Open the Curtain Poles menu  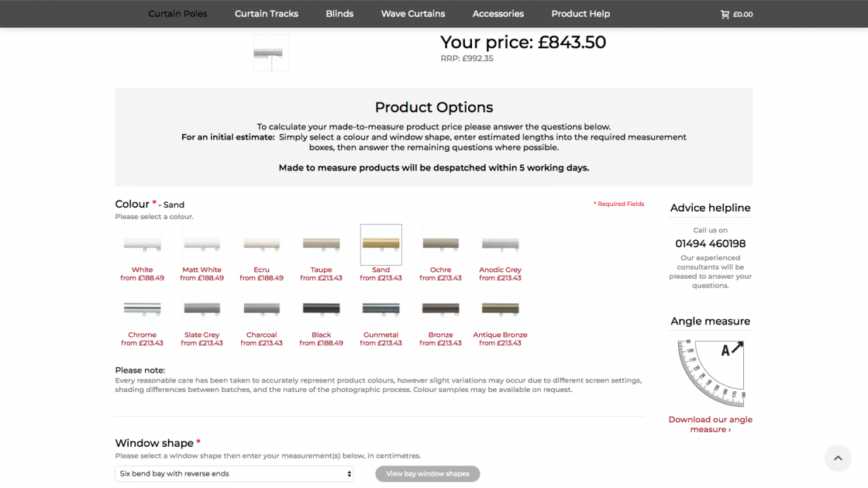click(x=177, y=14)
